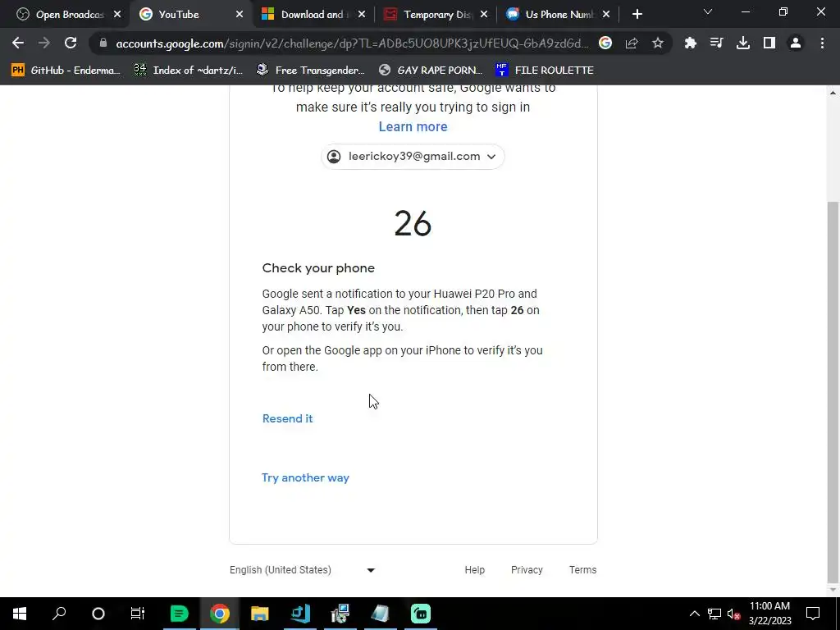Open Task View in the taskbar

click(x=138, y=614)
